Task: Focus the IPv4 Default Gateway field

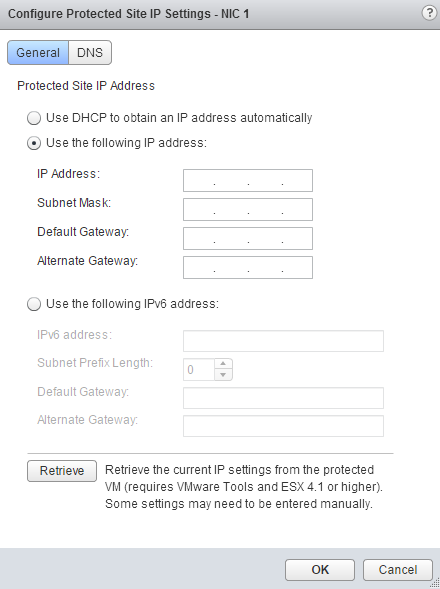Action: [248, 239]
